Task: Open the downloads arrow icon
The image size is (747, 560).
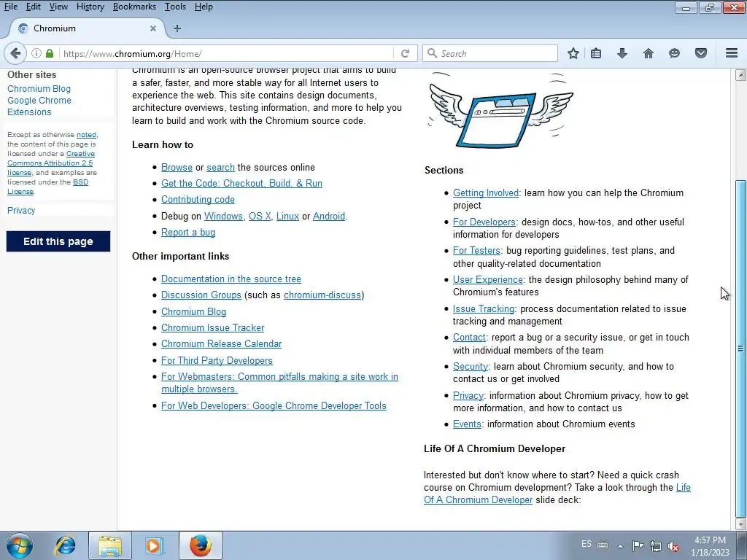Action: point(622,53)
